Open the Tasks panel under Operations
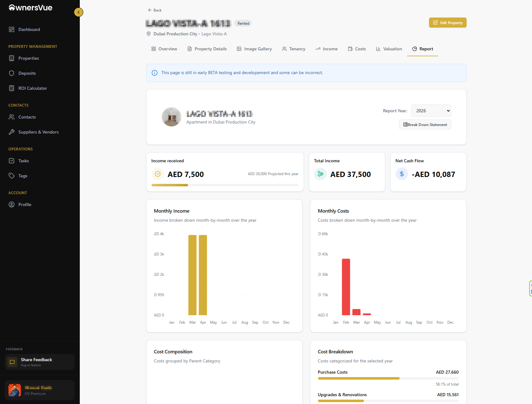Viewport: 532px width, 404px height. 23,160
